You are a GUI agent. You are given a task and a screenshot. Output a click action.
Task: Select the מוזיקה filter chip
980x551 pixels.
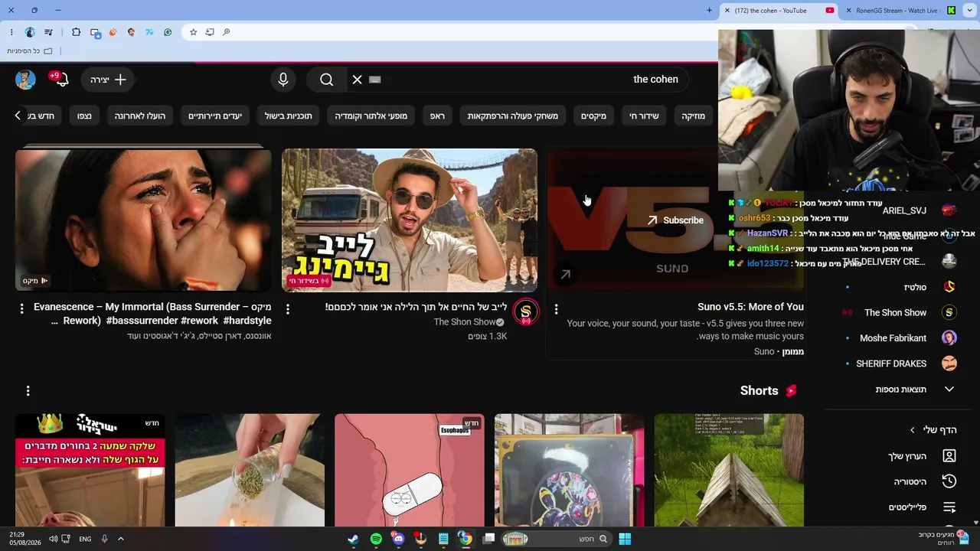(x=694, y=116)
